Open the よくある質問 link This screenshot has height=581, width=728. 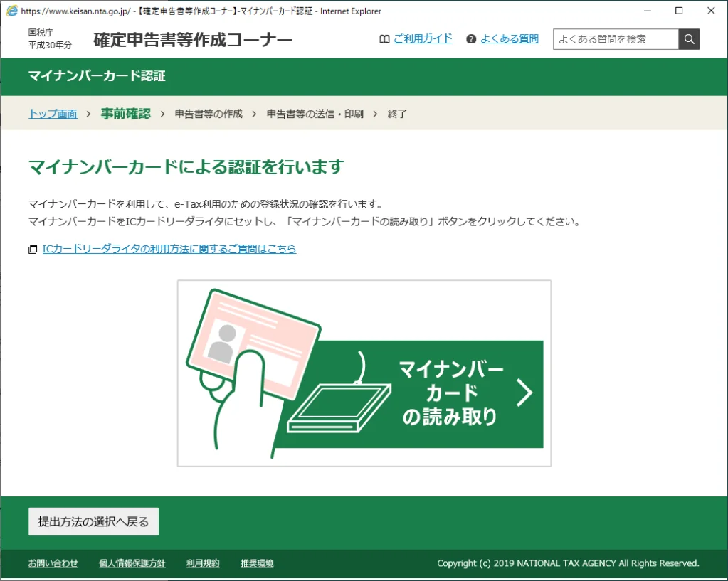click(x=508, y=39)
